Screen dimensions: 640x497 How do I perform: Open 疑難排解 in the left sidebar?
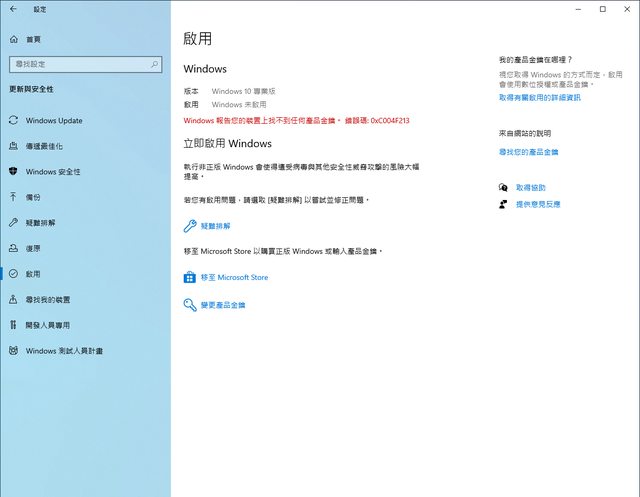[x=40, y=223]
